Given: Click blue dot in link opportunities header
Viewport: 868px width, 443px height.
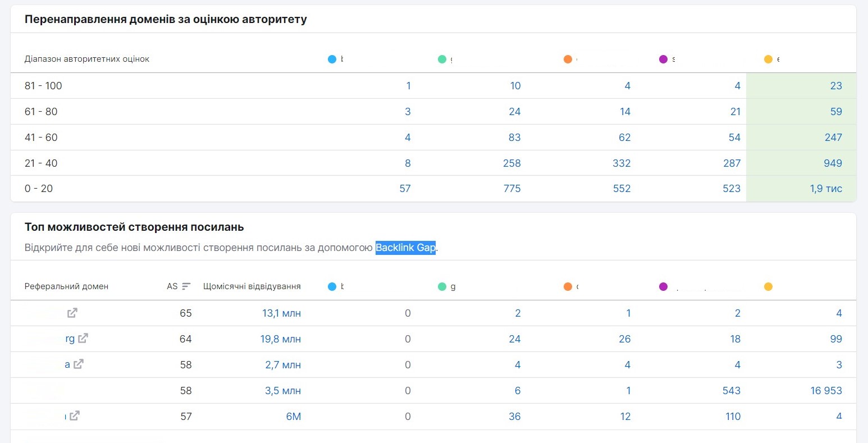Looking at the screenshot, I should [332, 286].
